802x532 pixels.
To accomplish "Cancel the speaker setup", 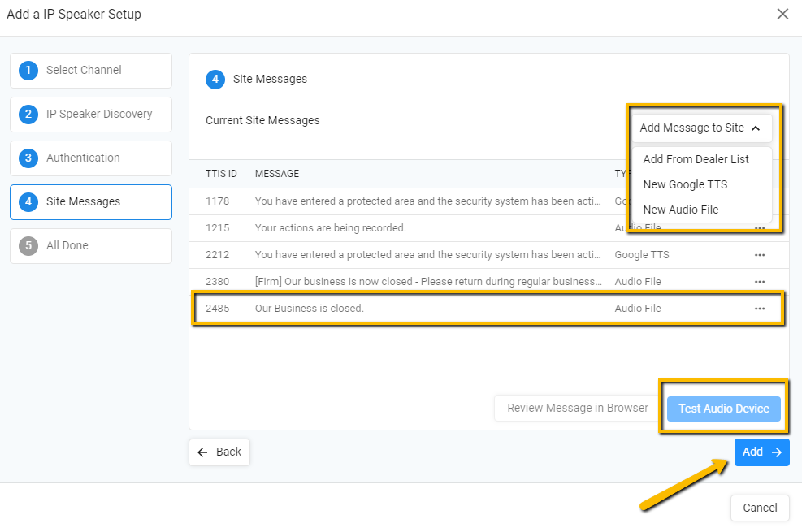I will [x=760, y=508].
